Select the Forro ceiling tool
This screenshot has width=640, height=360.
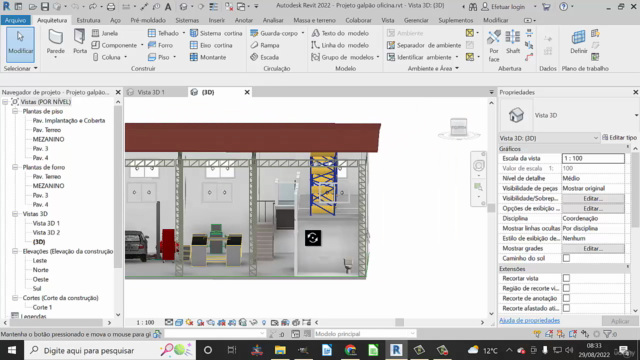160,45
